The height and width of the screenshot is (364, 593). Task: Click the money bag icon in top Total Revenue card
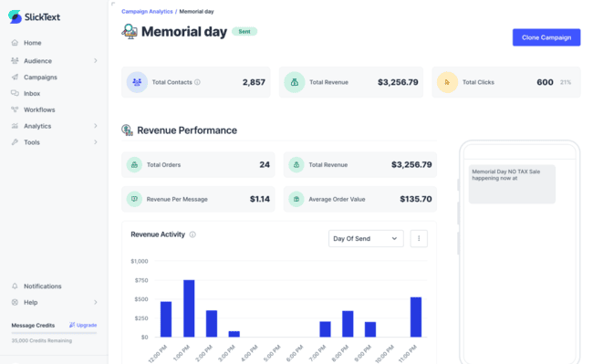pyautogui.click(x=295, y=82)
